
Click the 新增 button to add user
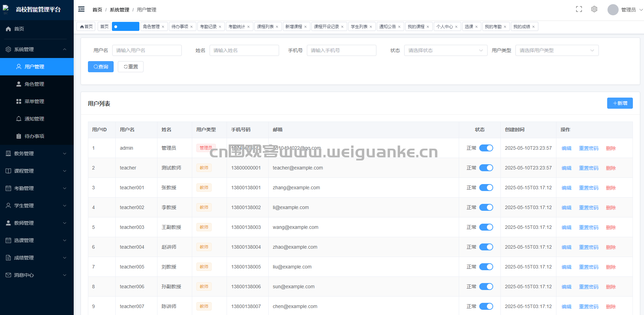click(620, 103)
